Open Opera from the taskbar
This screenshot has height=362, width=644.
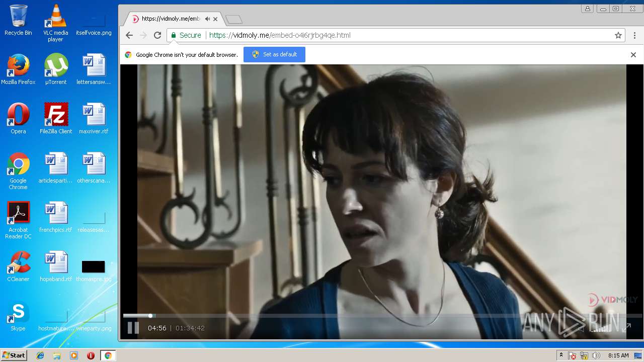91,355
